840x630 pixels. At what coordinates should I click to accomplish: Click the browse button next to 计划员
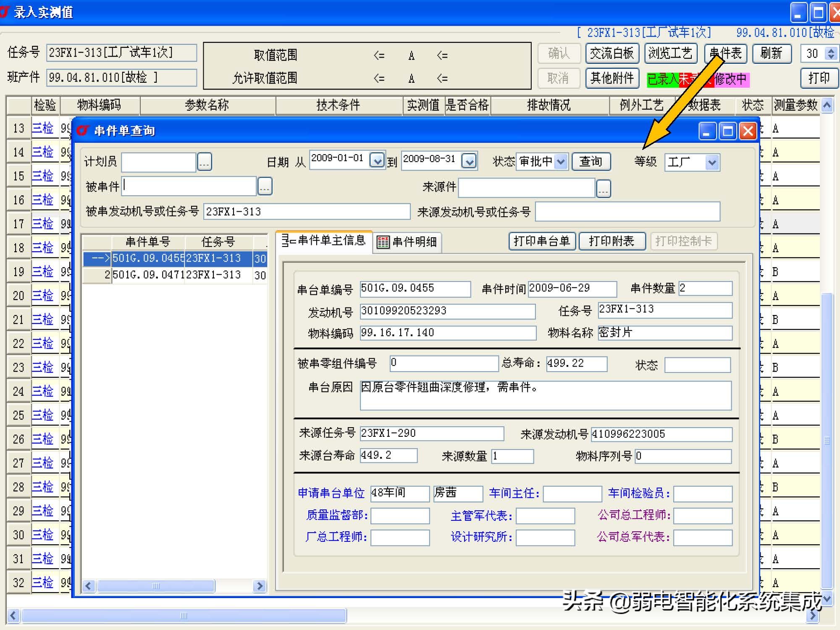205,162
